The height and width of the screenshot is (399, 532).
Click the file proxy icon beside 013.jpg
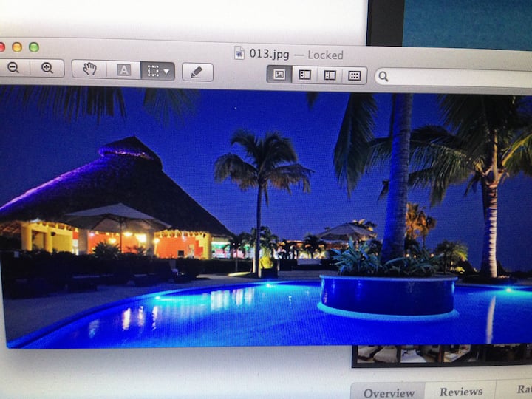click(239, 52)
